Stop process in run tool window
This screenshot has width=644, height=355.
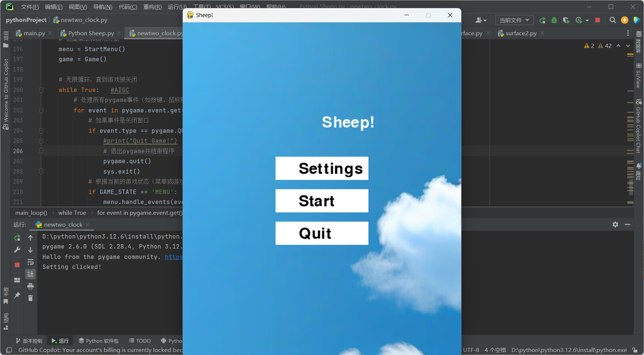[x=17, y=265]
